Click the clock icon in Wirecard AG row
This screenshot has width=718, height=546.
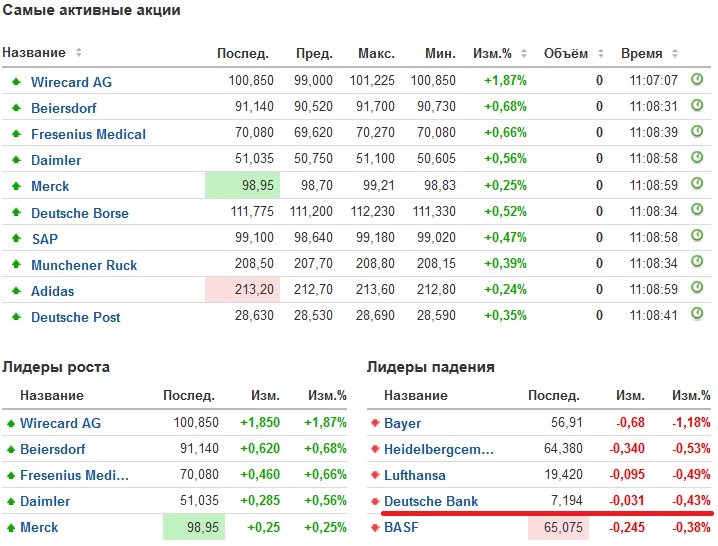pos(696,79)
